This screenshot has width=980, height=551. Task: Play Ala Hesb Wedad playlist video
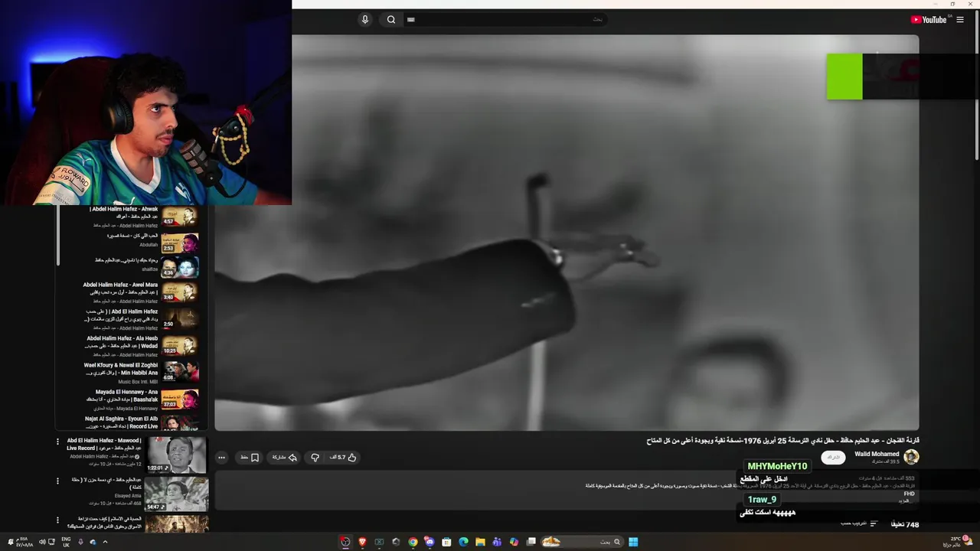pos(180,345)
